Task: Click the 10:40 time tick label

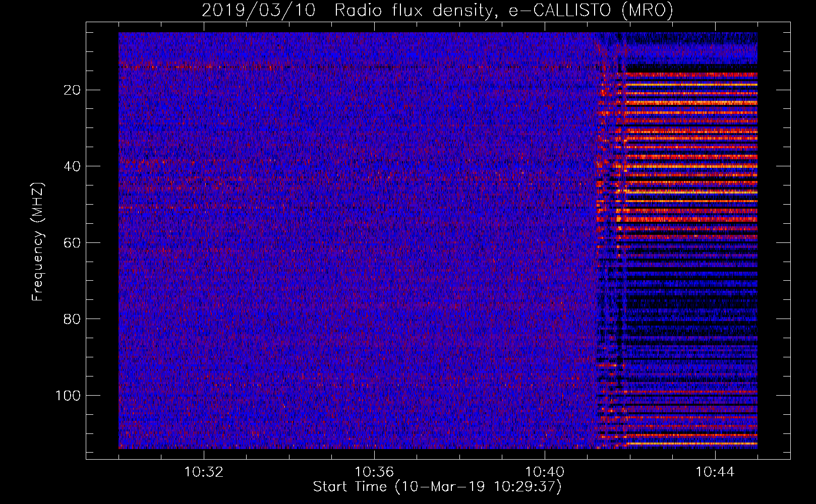Action: [x=545, y=472]
